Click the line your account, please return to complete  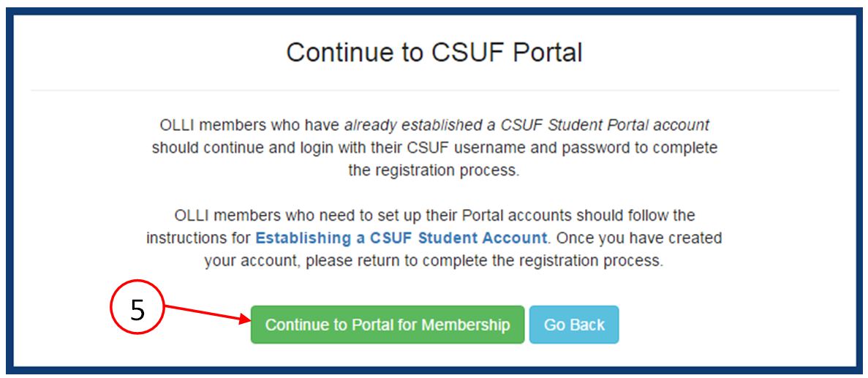tap(434, 260)
